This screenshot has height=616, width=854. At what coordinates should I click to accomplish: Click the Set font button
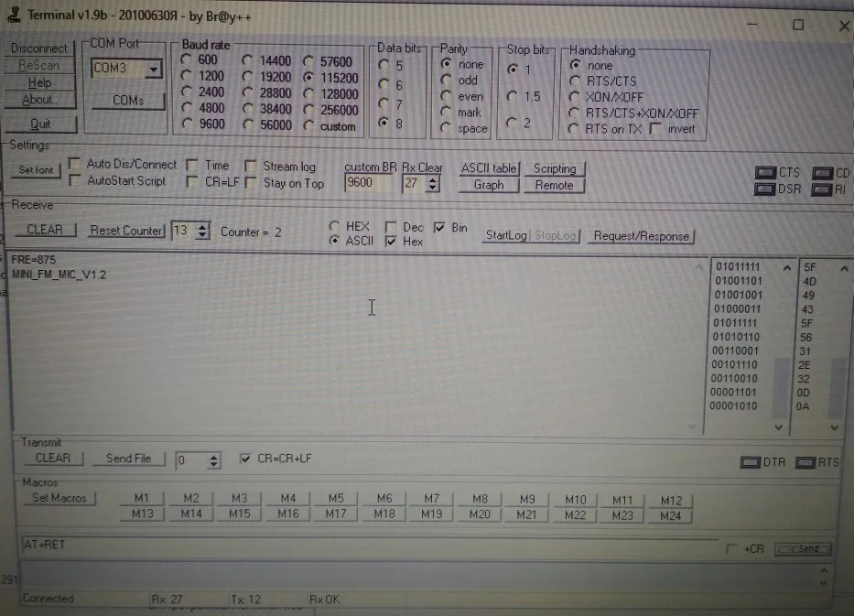click(x=36, y=170)
